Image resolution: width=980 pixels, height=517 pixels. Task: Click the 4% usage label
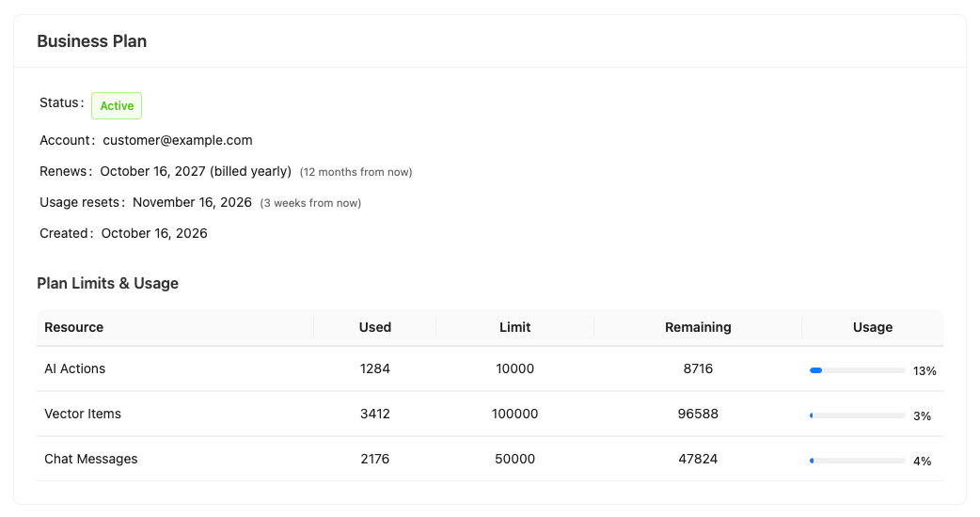[x=922, y=462]
